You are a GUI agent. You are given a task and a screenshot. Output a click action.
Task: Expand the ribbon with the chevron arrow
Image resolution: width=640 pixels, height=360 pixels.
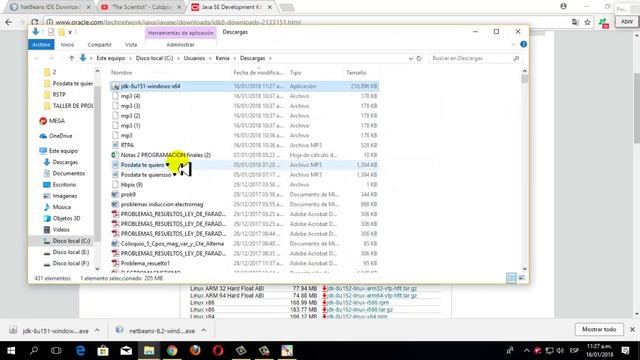513,44
